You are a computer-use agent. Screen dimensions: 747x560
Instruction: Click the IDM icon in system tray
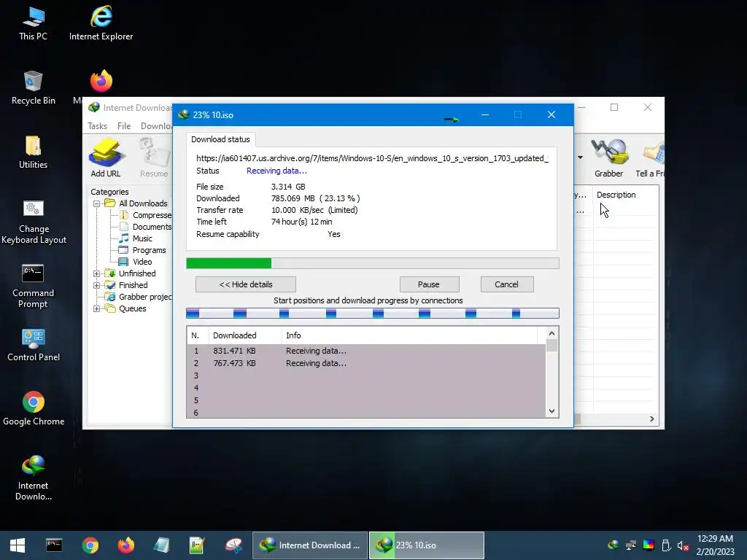point(614,545)
